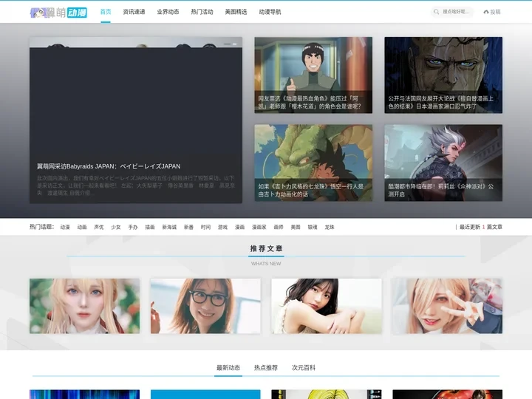Click the search magnifier icon
The image size is (532, 399).
tap(436, 12)
